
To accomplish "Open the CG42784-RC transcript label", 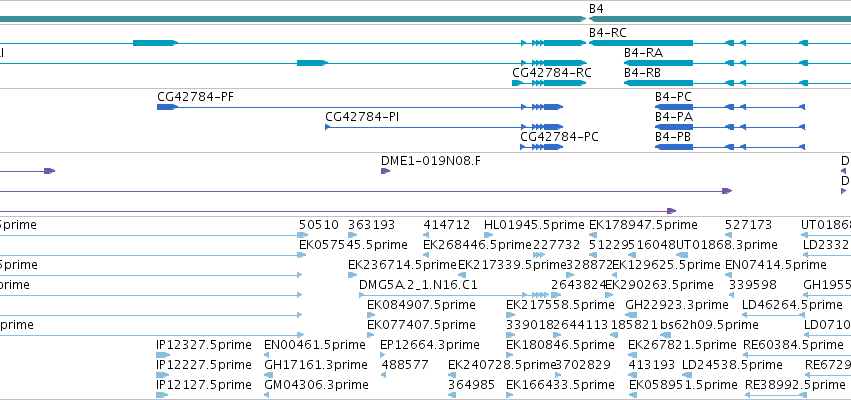I will click(552, 72).
